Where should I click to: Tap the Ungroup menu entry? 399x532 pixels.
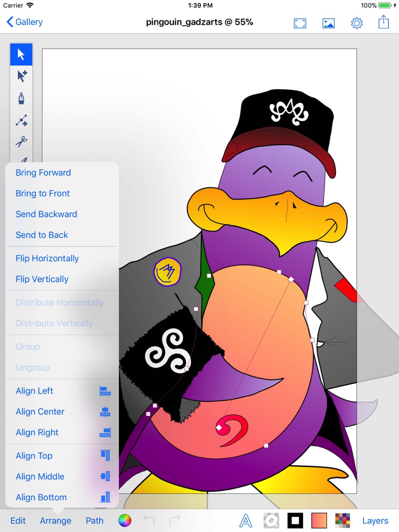(x=33, y=368)
